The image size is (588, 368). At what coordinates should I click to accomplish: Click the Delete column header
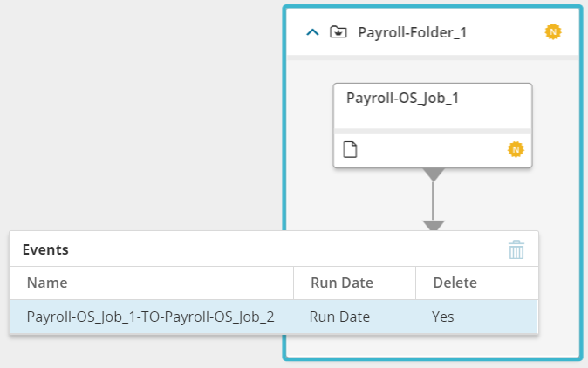pyautogui.click(x=455, y=283)
